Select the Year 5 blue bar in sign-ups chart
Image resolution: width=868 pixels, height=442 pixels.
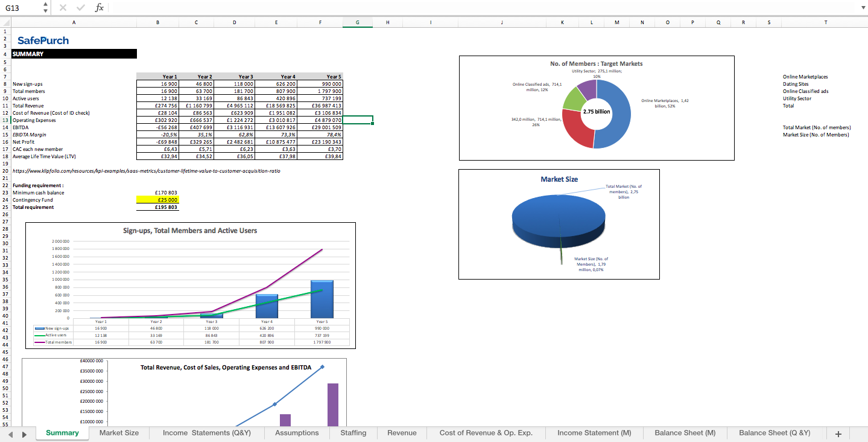322,299
